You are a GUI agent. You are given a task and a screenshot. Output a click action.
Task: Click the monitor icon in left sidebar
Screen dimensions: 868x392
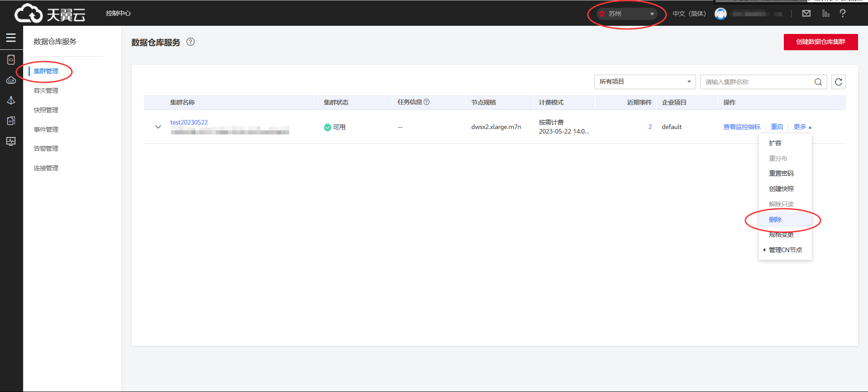pyautogui.click(x=11, y=141)
